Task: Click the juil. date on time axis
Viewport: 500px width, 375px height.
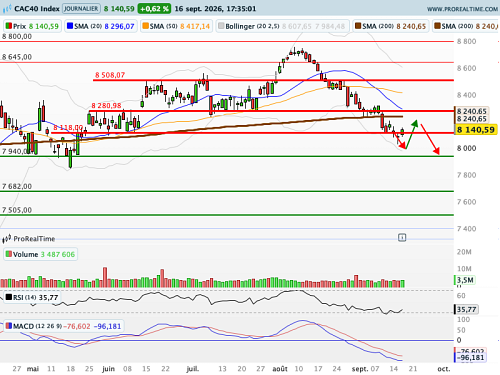Action: [x=192, y=369]
